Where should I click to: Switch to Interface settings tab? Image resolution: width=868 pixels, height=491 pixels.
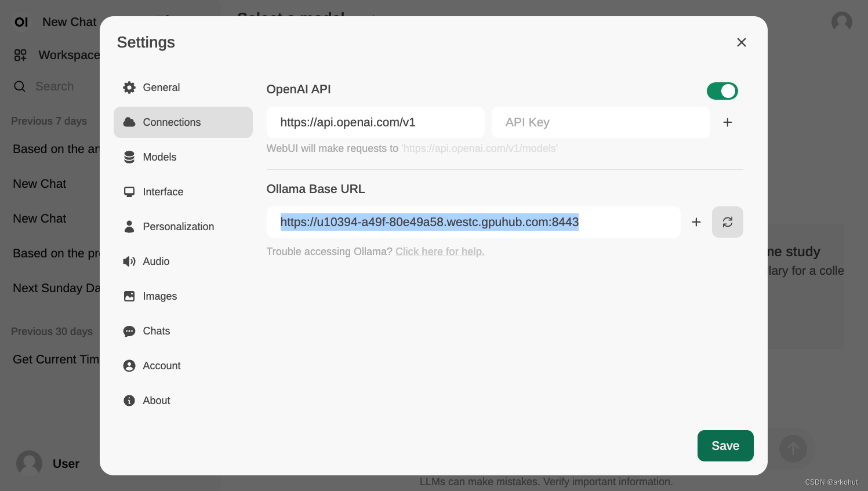coord(183,192)
